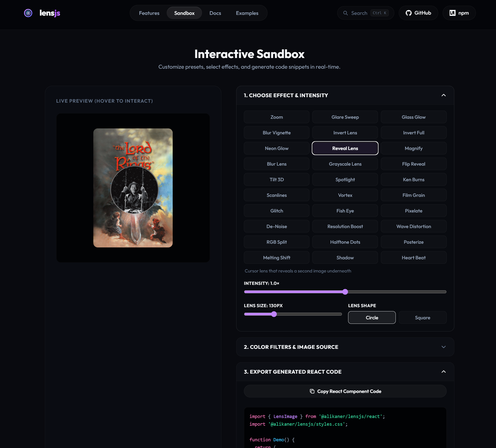
Task: Click the GitHub octocat icon
Action: [408, 13]
